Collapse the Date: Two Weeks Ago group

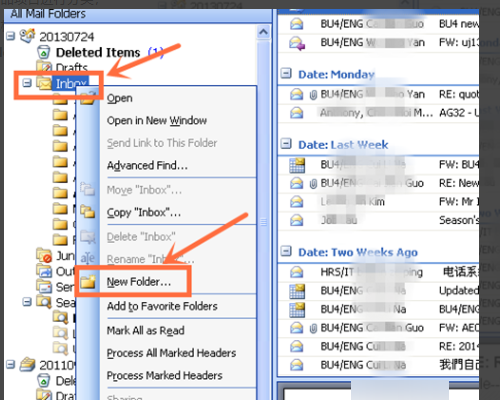tap(286, 251)
